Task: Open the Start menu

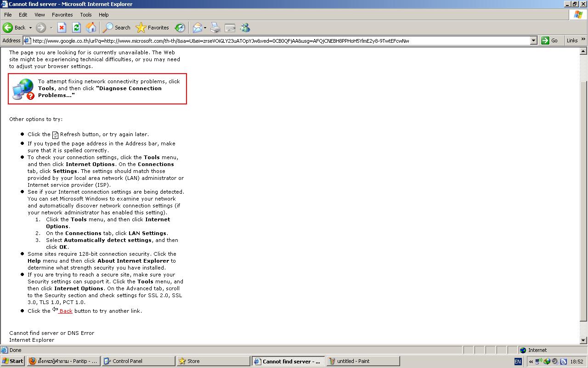Action: click(13, 361)
